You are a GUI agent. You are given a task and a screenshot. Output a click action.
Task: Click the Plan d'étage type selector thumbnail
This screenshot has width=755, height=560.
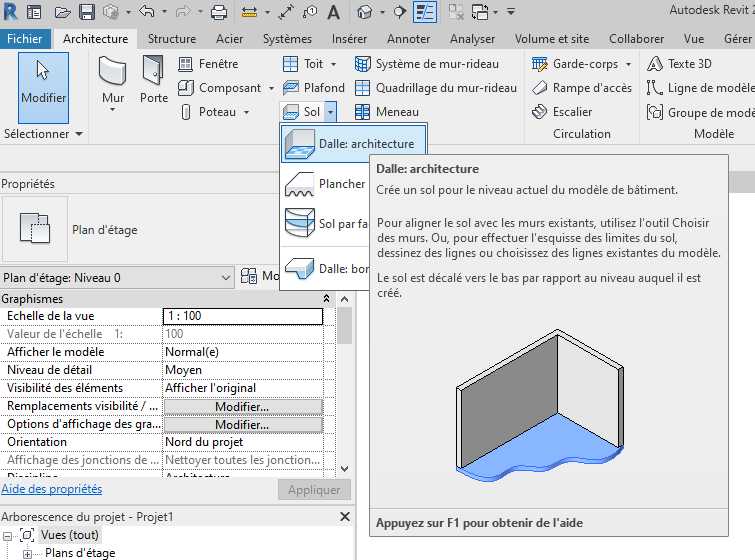pos(35,229)
